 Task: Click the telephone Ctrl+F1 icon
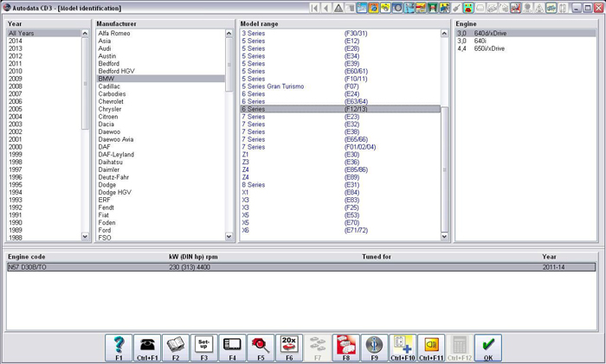(147, 348)
